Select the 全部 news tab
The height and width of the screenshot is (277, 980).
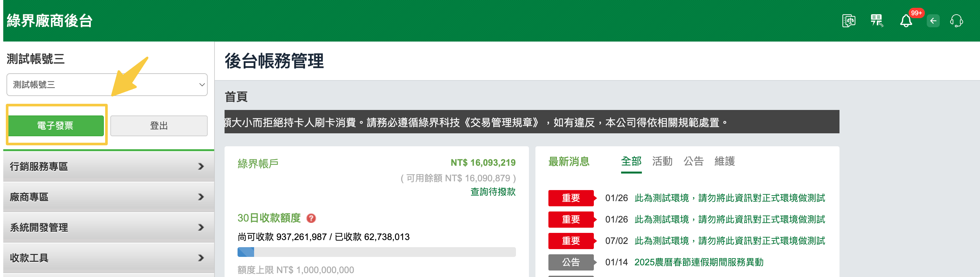pos(631,161)
